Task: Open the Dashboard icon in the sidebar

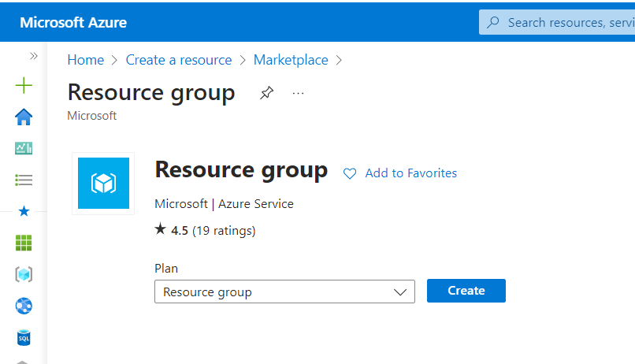Action: pyautogui.click(x=24, y=148)
